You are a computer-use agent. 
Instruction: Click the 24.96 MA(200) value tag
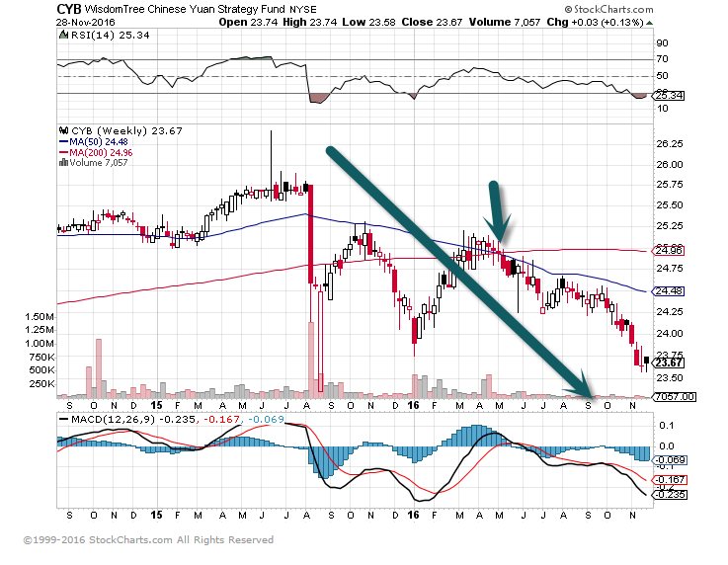[668, 251]
